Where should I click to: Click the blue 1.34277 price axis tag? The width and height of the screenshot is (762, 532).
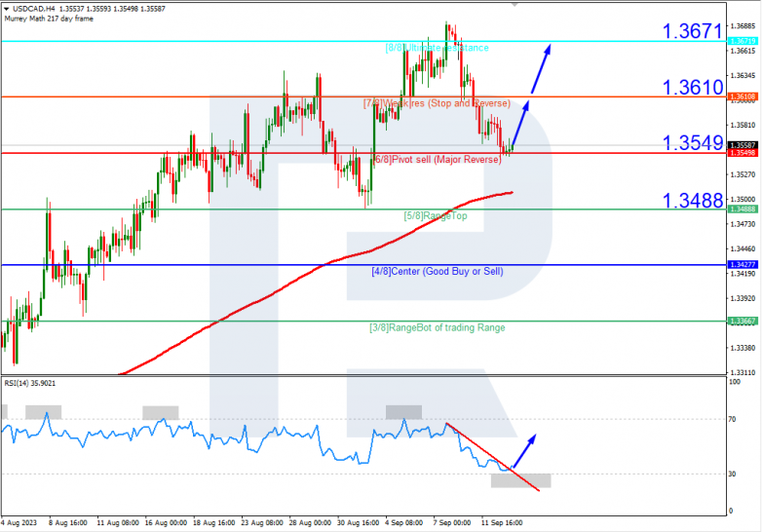pos(743,265)
